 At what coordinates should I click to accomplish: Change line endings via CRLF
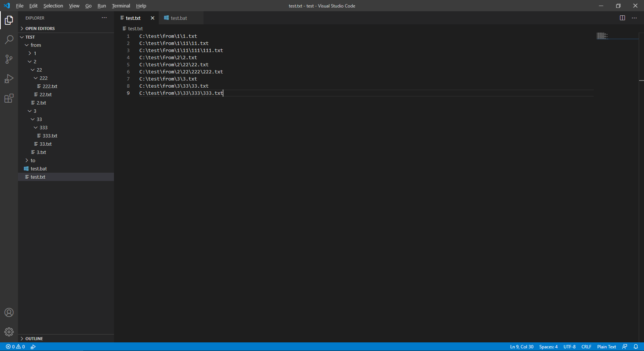click(586, 347)
